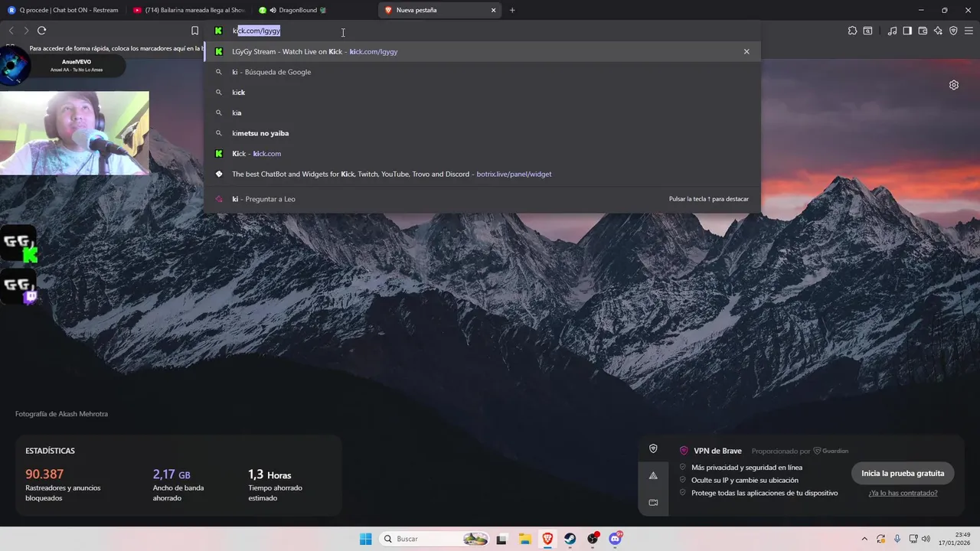Open the Windows Start menu
980x551 pixels.
[366, 539]
